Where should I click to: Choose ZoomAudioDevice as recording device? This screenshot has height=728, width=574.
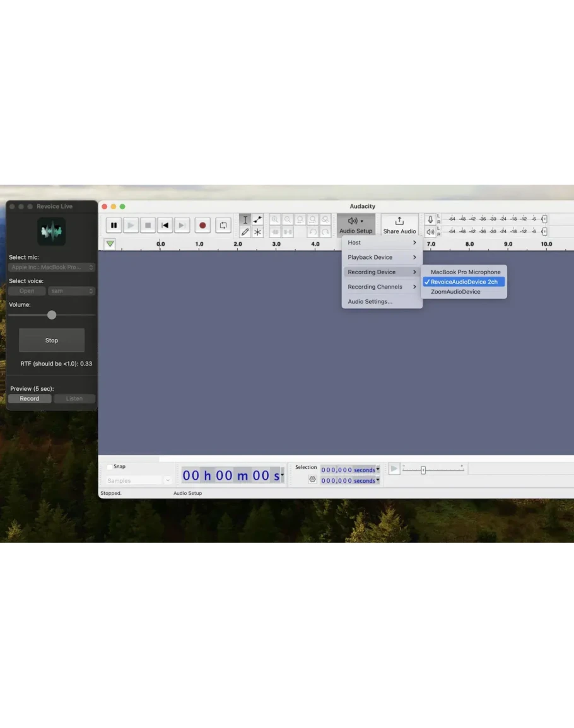464,292
